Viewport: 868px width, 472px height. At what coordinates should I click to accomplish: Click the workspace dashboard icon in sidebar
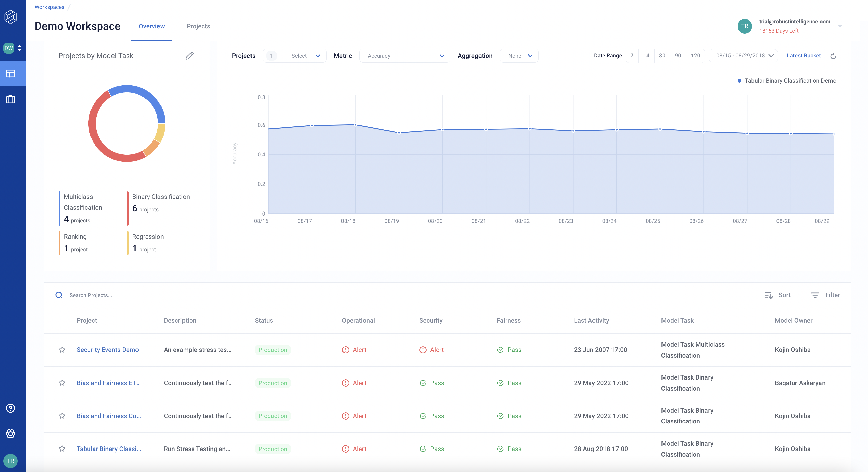[10, 74]
